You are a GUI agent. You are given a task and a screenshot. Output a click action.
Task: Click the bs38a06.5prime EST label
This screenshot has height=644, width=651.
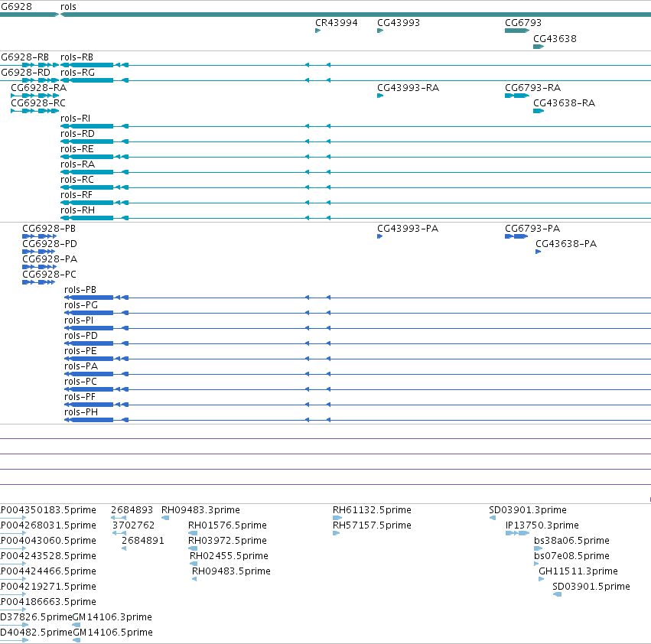[x=571, y=541]
